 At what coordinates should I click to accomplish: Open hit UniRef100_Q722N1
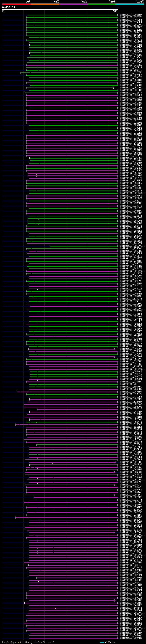coord(131,30)
